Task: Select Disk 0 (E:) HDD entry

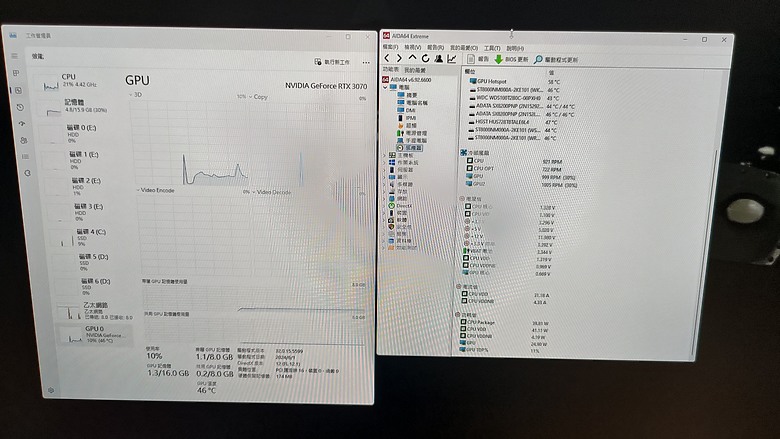Action: coord(82,133)
